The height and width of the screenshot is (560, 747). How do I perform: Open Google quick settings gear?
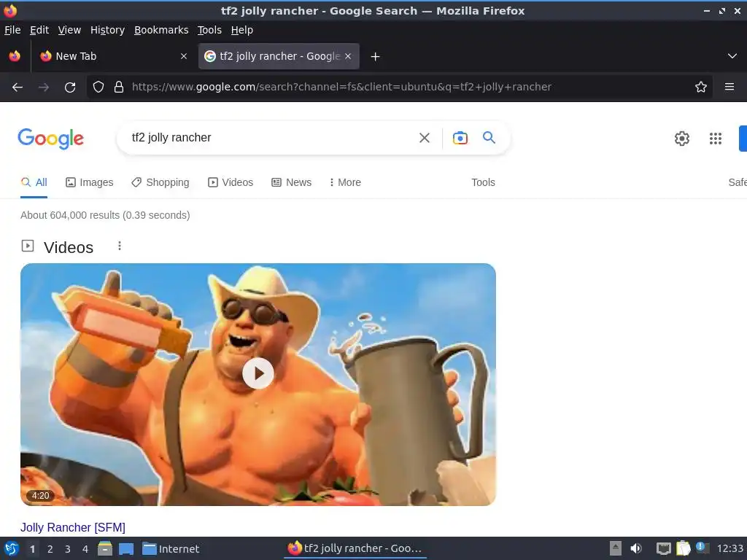(682, 138)
